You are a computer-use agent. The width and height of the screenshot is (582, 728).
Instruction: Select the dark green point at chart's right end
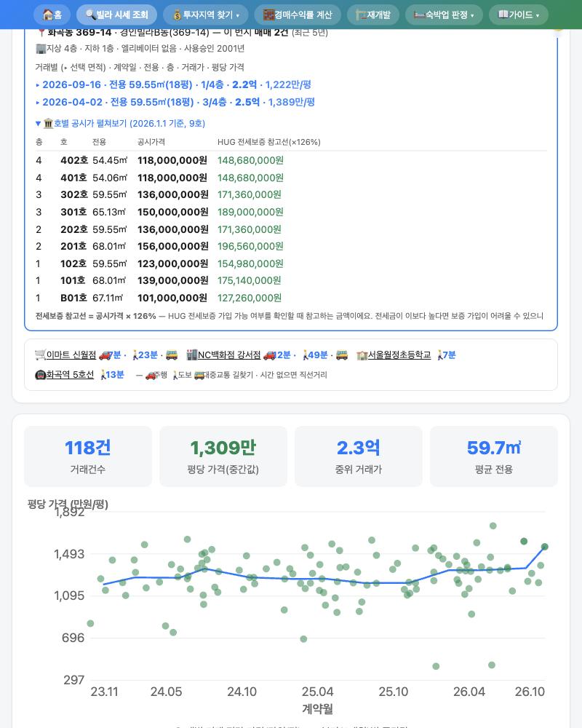coord(544,547)
